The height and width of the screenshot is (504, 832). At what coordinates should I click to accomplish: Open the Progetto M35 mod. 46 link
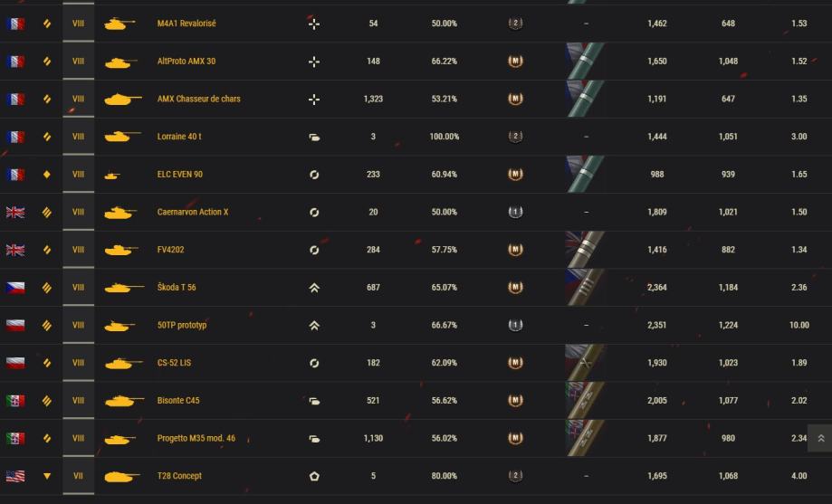coord(196,439)
